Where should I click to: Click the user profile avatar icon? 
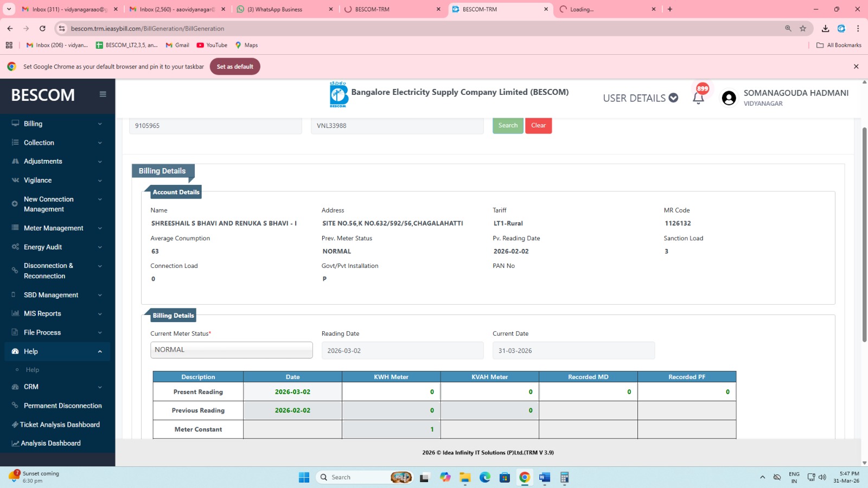click(x=729, y=98)
